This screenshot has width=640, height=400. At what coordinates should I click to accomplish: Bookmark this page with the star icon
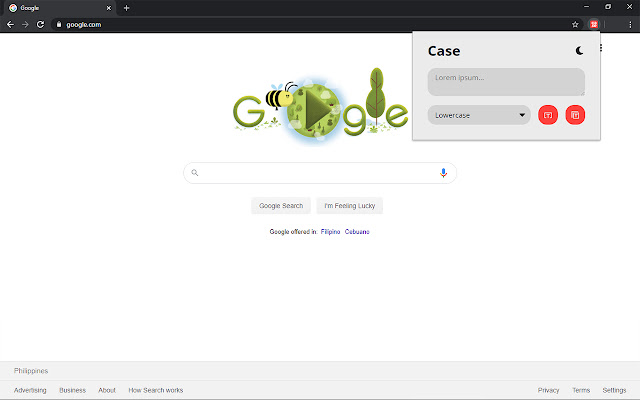(575, 24)
